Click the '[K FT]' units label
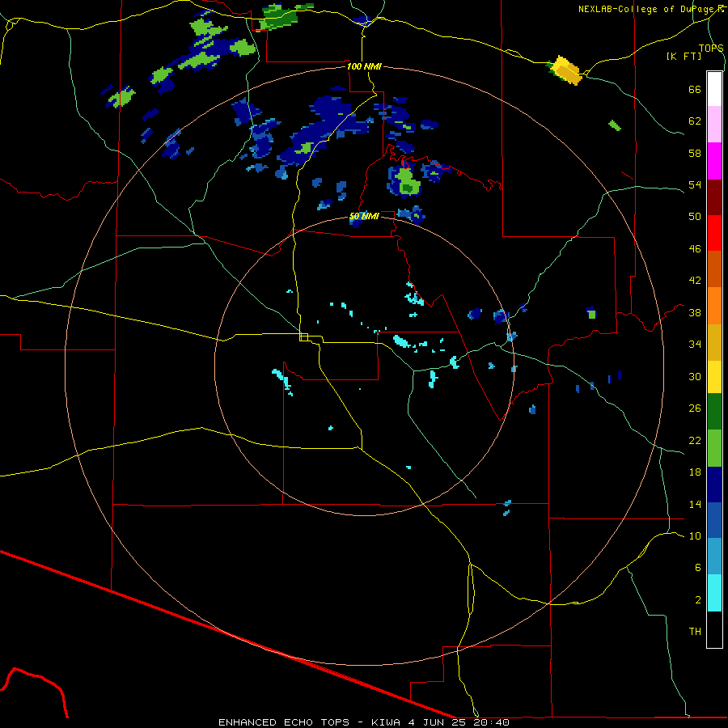This screenshot has width=728, height=728. (684, 56)
